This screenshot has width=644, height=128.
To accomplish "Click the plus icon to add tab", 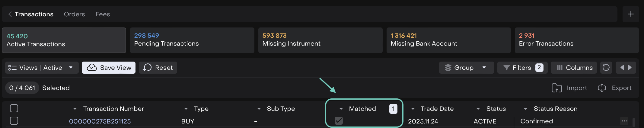I will pos(630,14).
